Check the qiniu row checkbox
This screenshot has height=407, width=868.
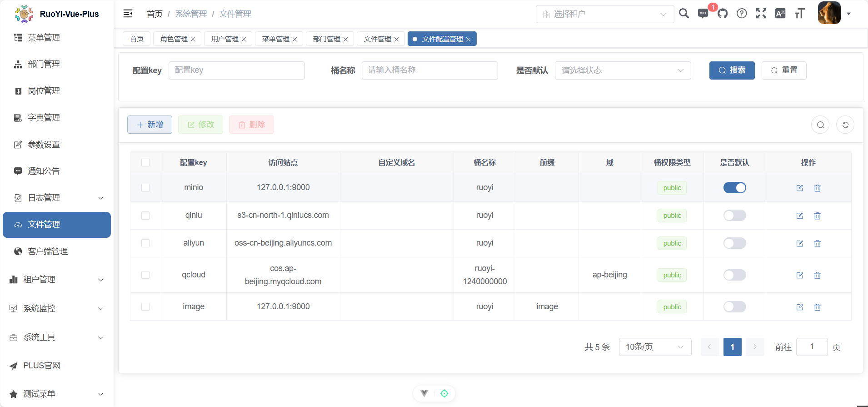(145, 216)
